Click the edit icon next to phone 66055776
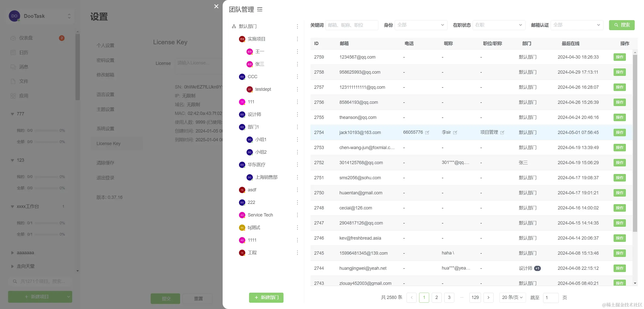This screenshot has width=644, height=309. click(427, 133)
